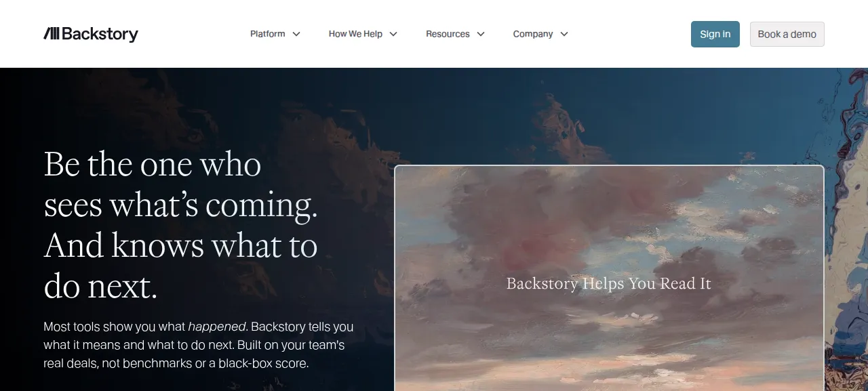Click the blue Sign in button
The height and width of the screenshot is (391, 868).
(x=715, y=34)
